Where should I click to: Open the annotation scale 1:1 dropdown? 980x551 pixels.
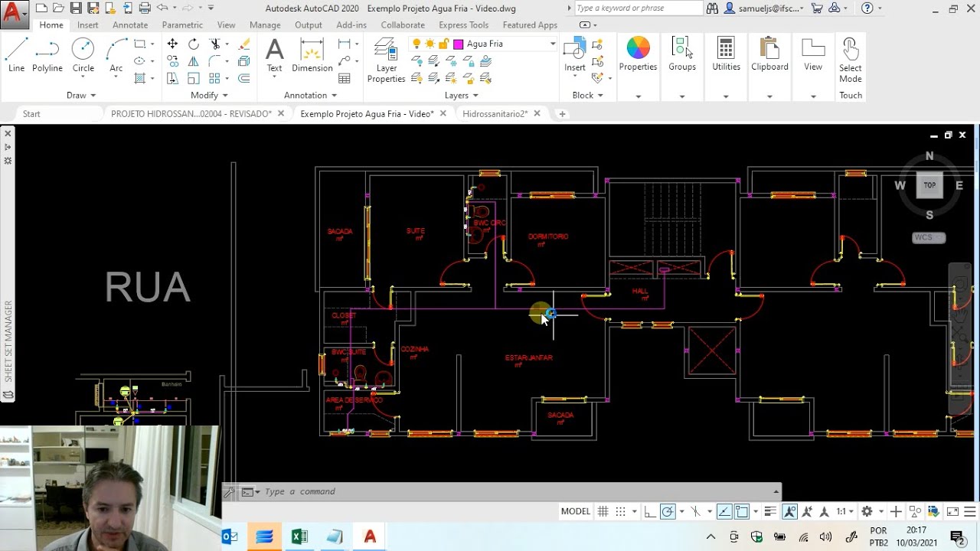click(845, 511)
